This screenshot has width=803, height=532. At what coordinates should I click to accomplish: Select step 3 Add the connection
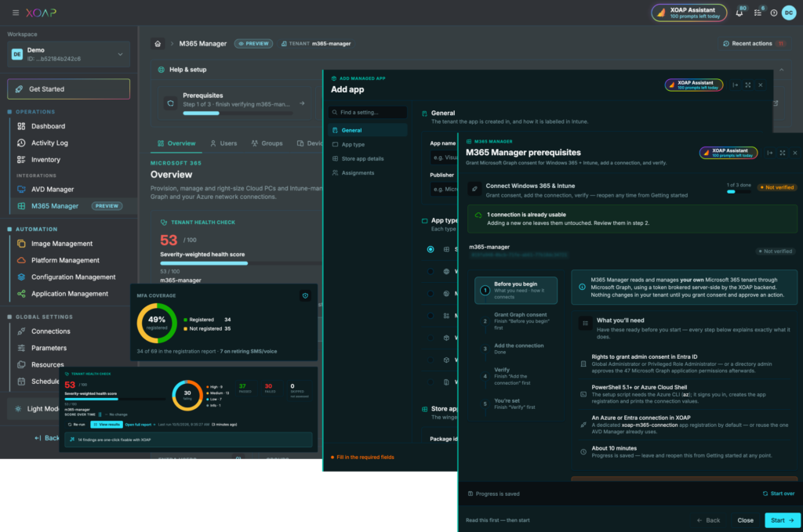coord(516,349)
